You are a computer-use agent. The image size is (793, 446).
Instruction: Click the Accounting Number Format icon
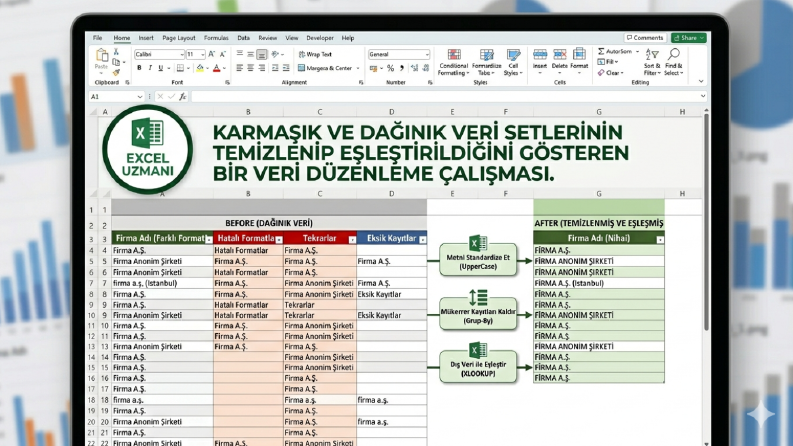coord(373,68)
